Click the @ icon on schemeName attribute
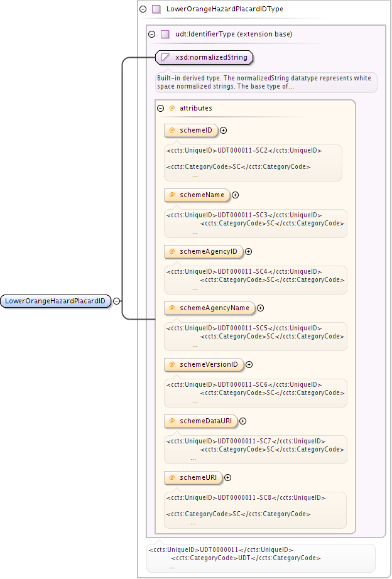392x579 pixels. (171, 195)
